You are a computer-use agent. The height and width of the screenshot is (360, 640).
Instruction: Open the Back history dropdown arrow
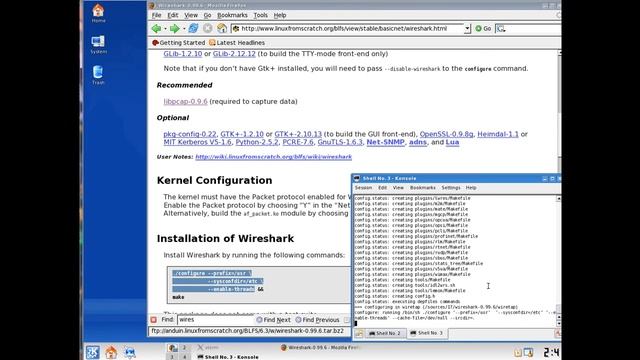[165, 29]
